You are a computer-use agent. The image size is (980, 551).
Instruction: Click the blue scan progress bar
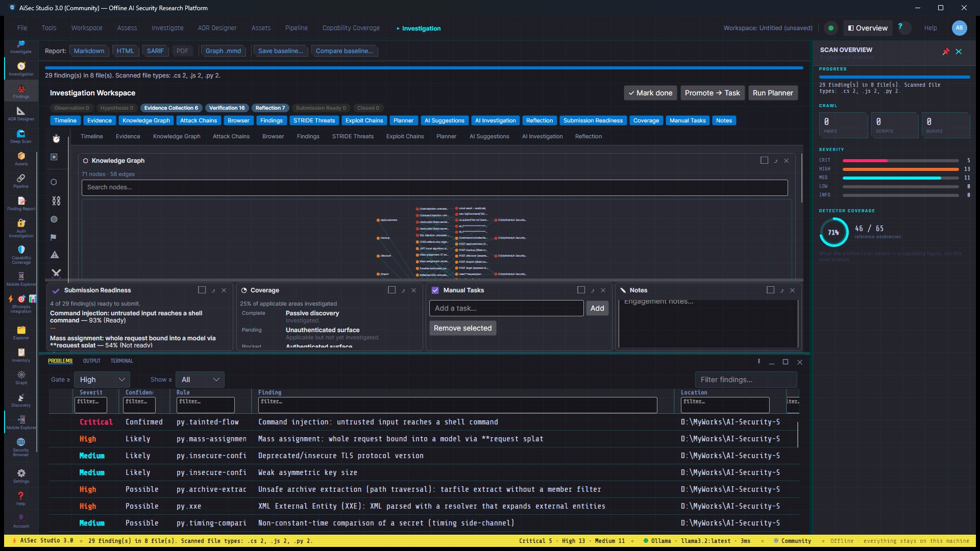point(424,68)
